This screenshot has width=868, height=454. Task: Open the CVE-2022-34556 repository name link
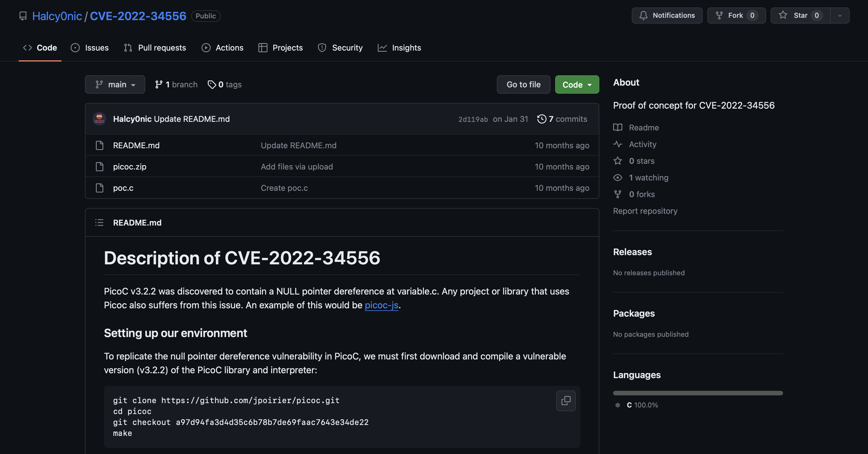138,16
